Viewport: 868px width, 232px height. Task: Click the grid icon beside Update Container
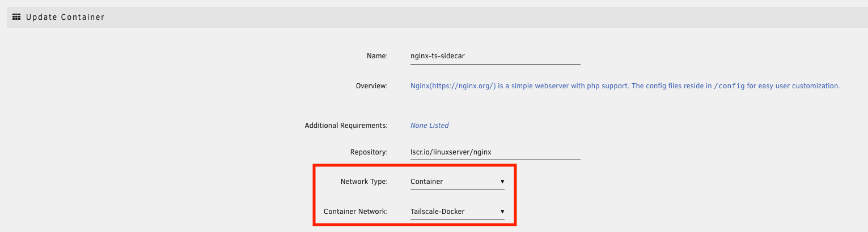pos(16,17)
